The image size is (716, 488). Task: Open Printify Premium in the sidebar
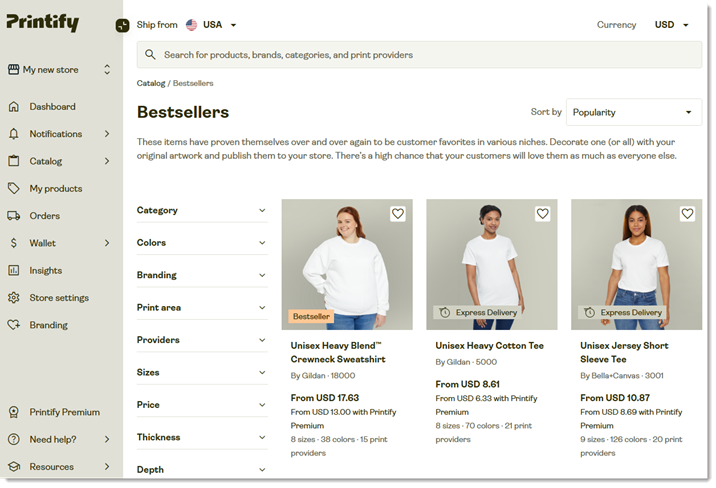pos(64,412)
